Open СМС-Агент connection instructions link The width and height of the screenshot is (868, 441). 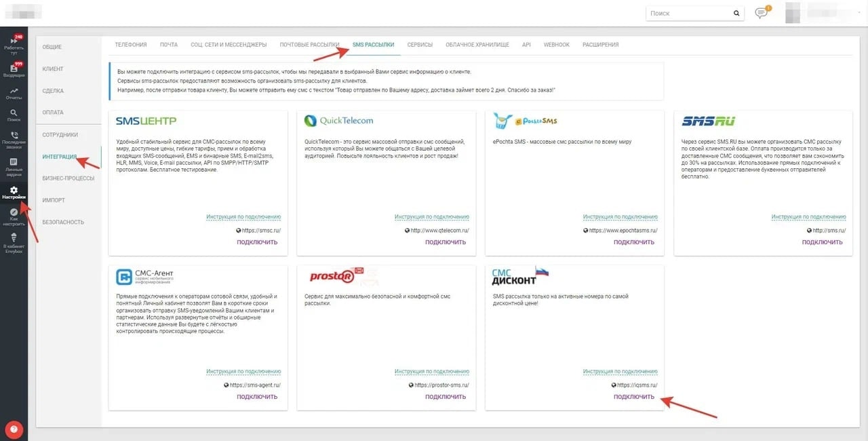[x=243, y=372]
